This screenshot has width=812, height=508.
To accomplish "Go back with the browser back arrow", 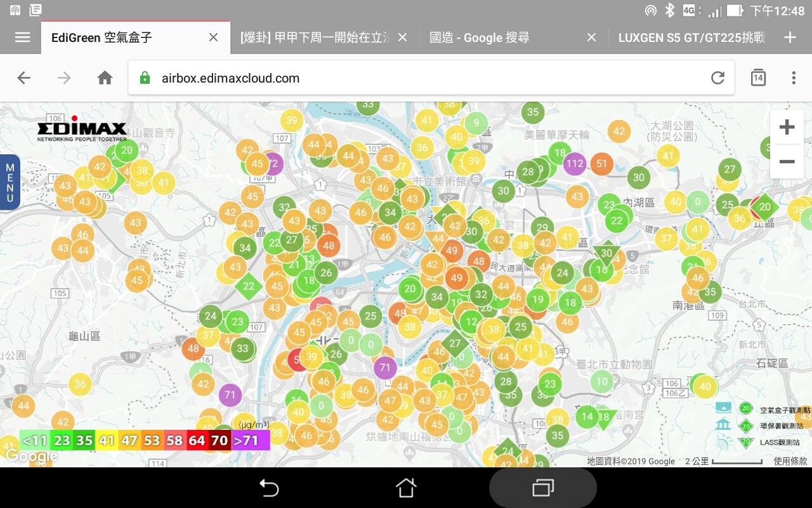I will (x=24, y=78).
